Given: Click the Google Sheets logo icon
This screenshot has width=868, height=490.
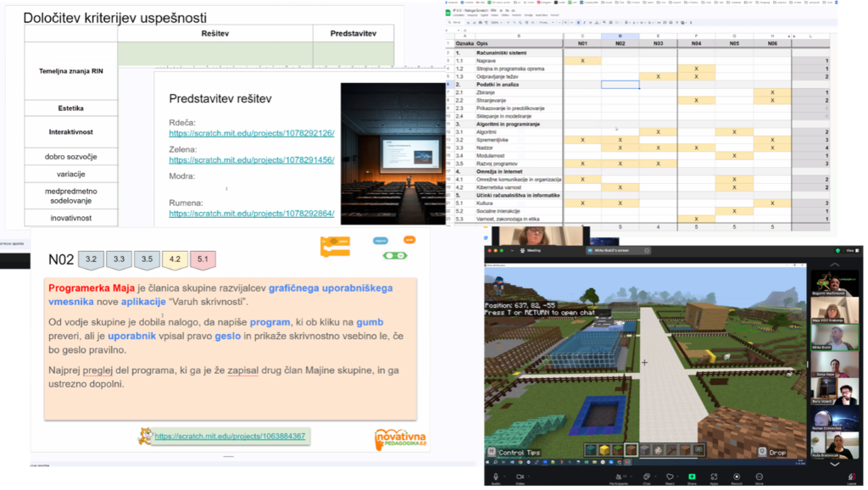Looking at the screenshot, I should pyautogui.click(x=448, y=13).
